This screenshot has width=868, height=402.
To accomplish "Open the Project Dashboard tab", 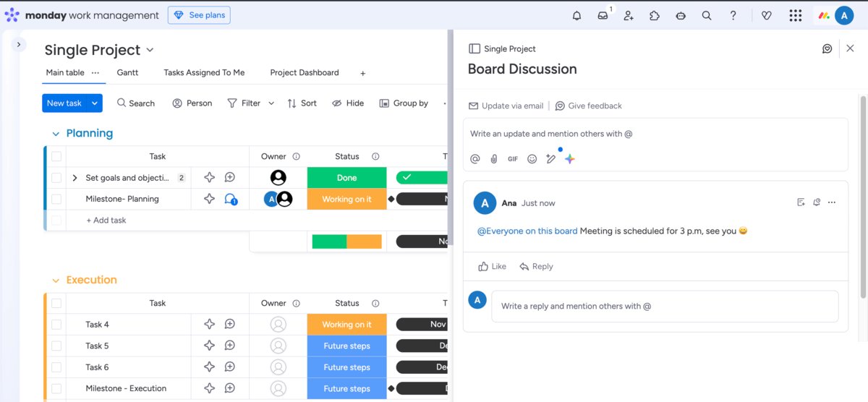I will pyautogui.click(x=305, y=72).
